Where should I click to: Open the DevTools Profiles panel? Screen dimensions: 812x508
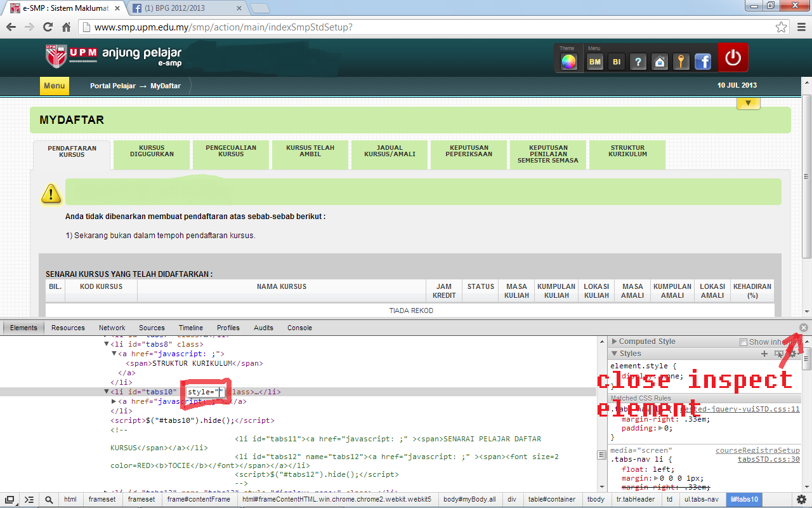[x=228, y=328]
